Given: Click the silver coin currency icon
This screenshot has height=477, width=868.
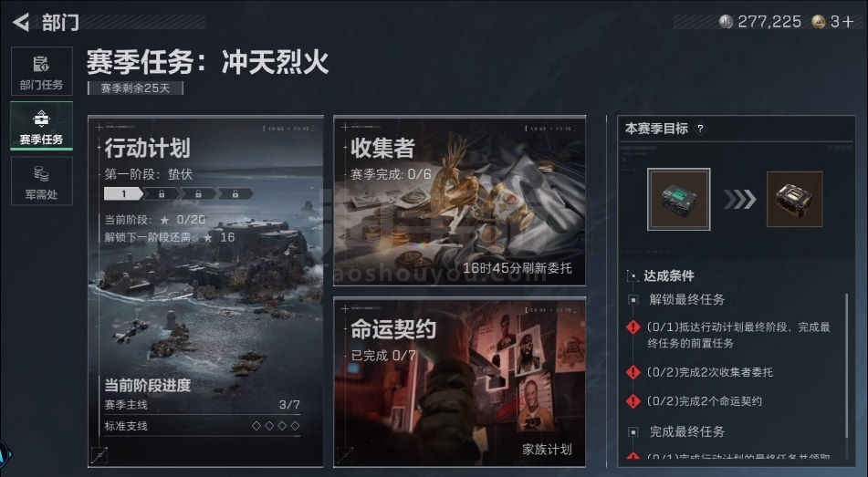Looking at the screenshot, I should point(726,22).
